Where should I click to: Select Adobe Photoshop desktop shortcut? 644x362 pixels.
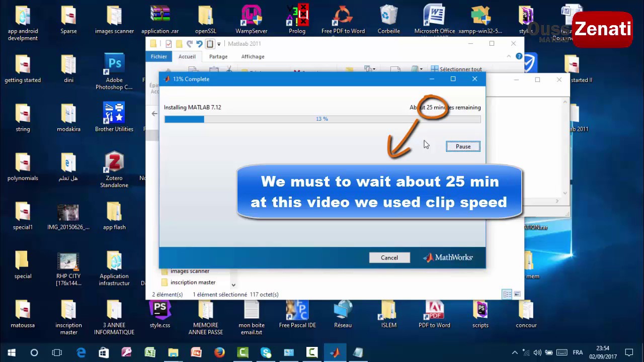(114, 72)
